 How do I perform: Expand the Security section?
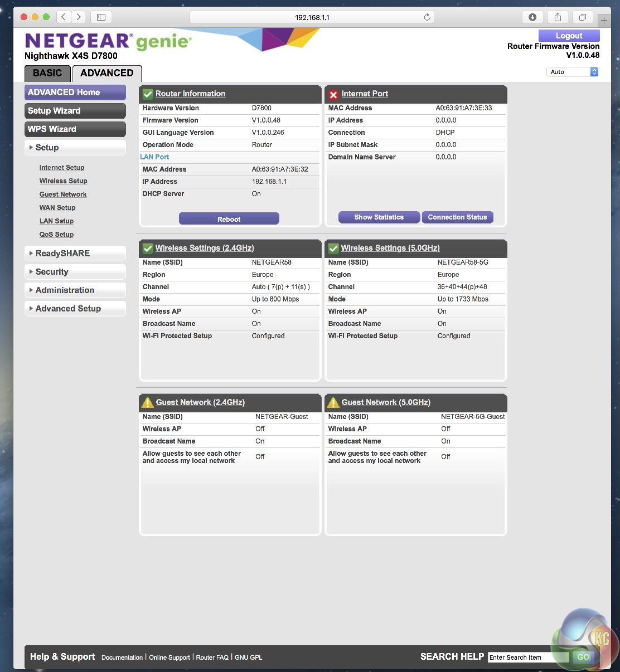[x=75, y=272]
